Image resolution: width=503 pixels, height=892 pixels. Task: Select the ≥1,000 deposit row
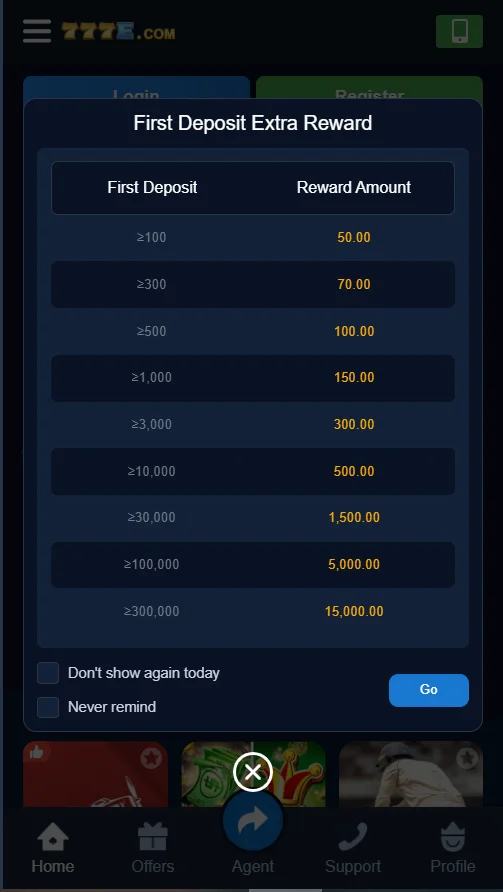(253, 378)
